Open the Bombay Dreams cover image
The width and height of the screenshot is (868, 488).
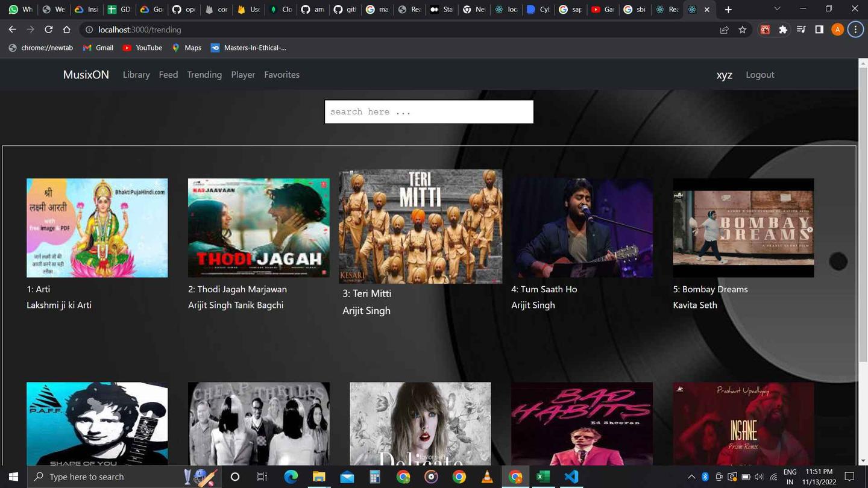[743, 228]
